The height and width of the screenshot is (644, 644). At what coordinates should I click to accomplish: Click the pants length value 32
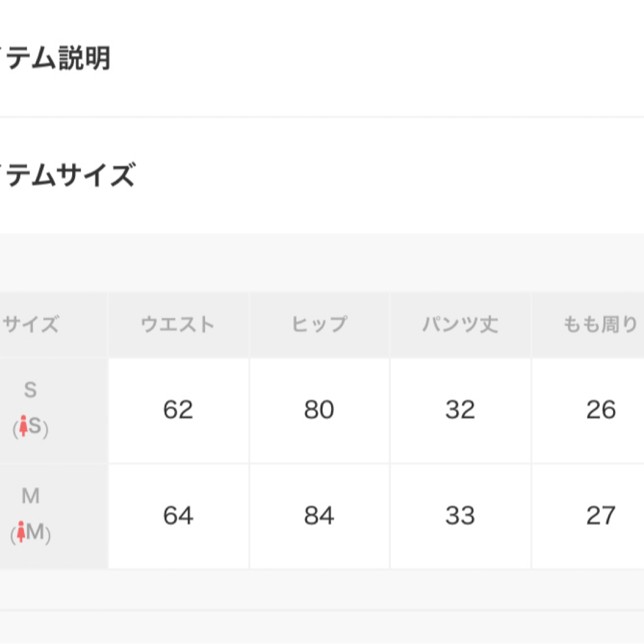(460, 410)
